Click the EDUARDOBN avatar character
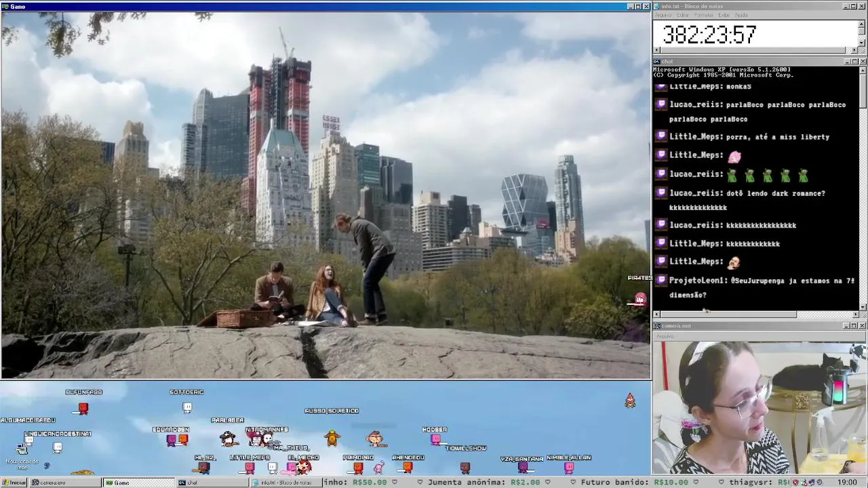 coord(172,440)
